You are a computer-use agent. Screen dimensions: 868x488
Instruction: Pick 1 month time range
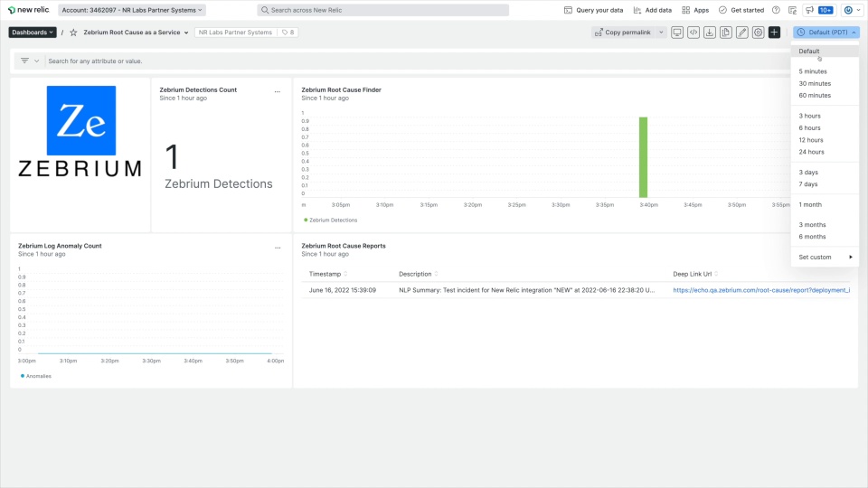click(x=825, y=205)
